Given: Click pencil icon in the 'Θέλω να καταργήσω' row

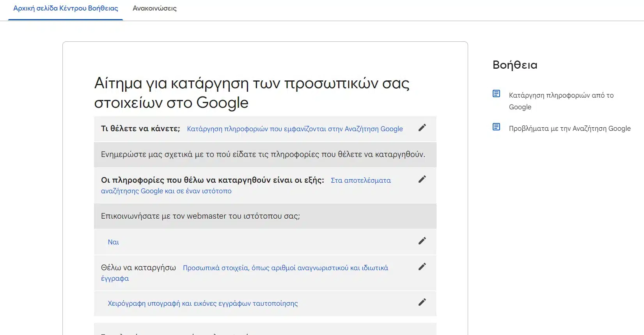Looking at the screenshot, I should click(422, 267).
